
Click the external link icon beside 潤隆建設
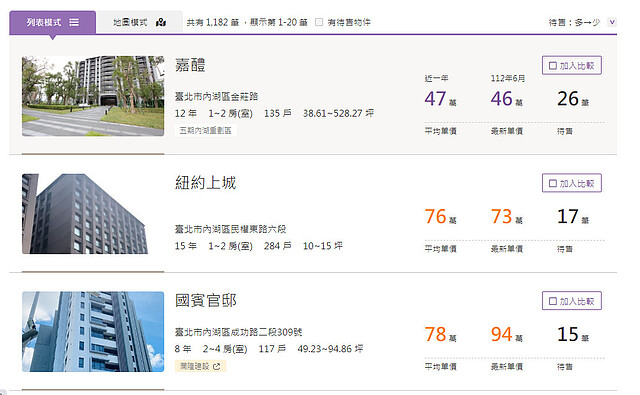(217, 366)
